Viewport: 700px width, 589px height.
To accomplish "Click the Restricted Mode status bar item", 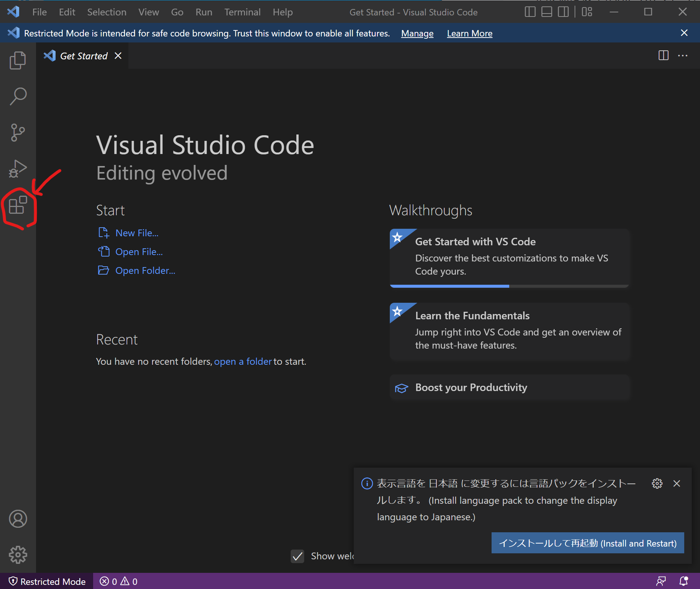I will [47, 581].
